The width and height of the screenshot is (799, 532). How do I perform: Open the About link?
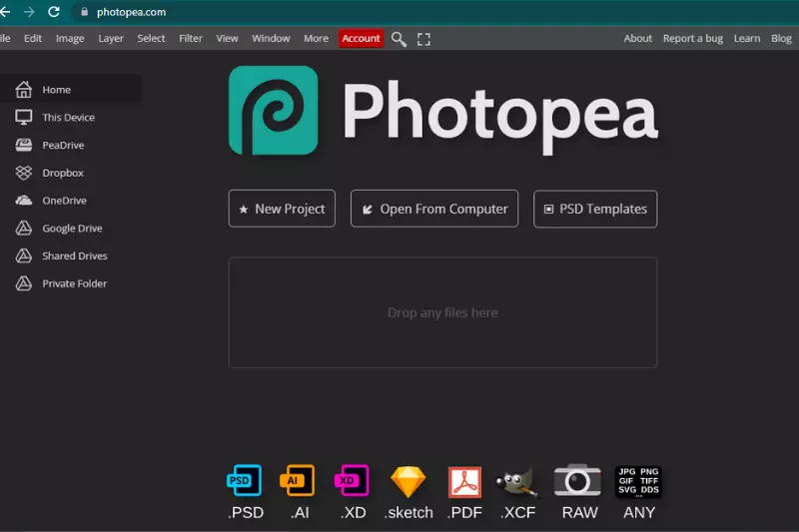click(637, 38)
